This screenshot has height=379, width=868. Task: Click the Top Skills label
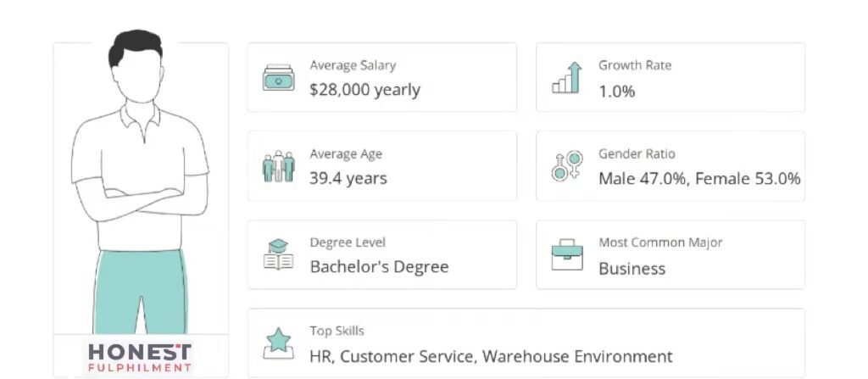tap(337, 331)
